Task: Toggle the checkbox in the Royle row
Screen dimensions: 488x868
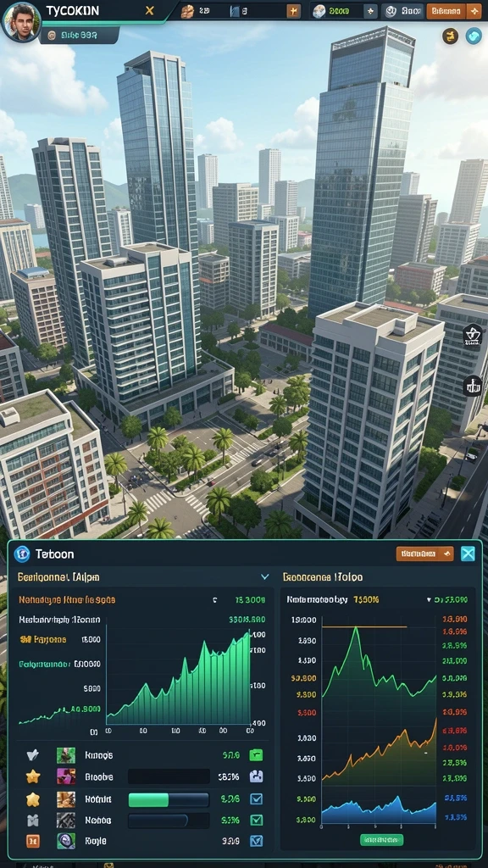Action: [x=256, y=841]
